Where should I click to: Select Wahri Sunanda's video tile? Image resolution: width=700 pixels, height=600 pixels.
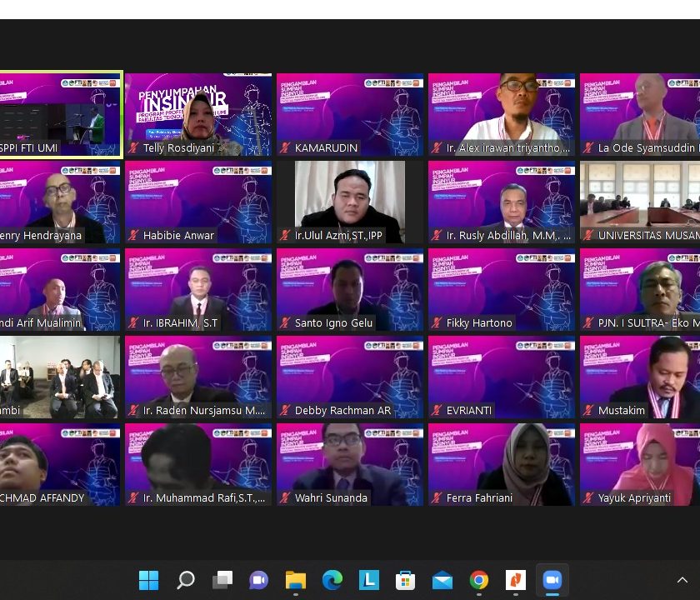350,463
